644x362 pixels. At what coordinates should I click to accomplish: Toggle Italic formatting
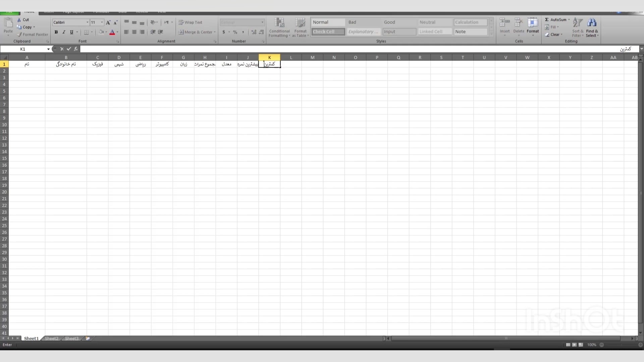coord(64,32)
